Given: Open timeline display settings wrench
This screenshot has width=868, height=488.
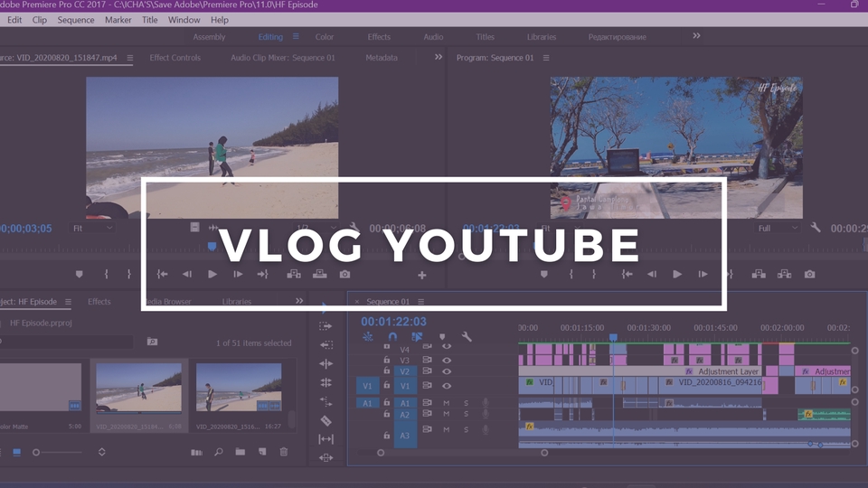Looking at the screenshot, I should point(467,336).
